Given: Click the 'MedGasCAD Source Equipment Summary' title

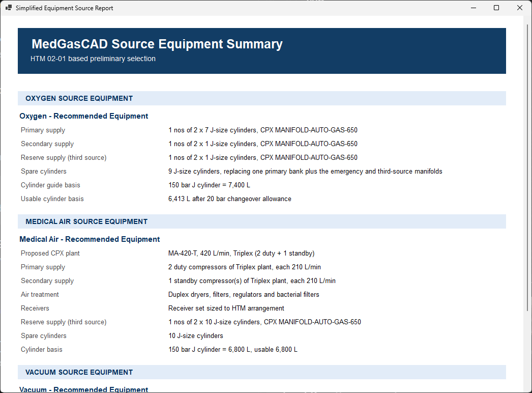Looking at the screenshot, I should (x=157, y=44).
